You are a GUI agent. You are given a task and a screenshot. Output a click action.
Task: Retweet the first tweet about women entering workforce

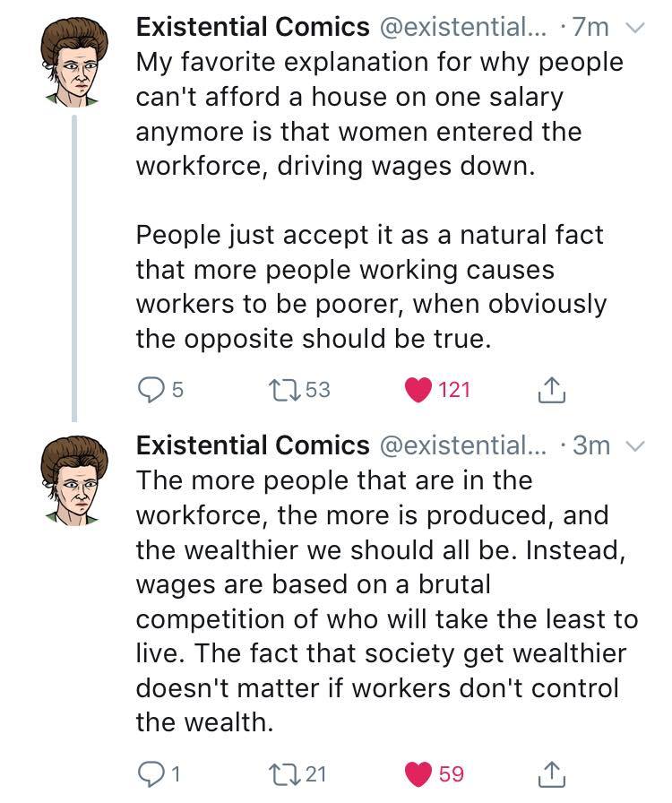(282, 390)
